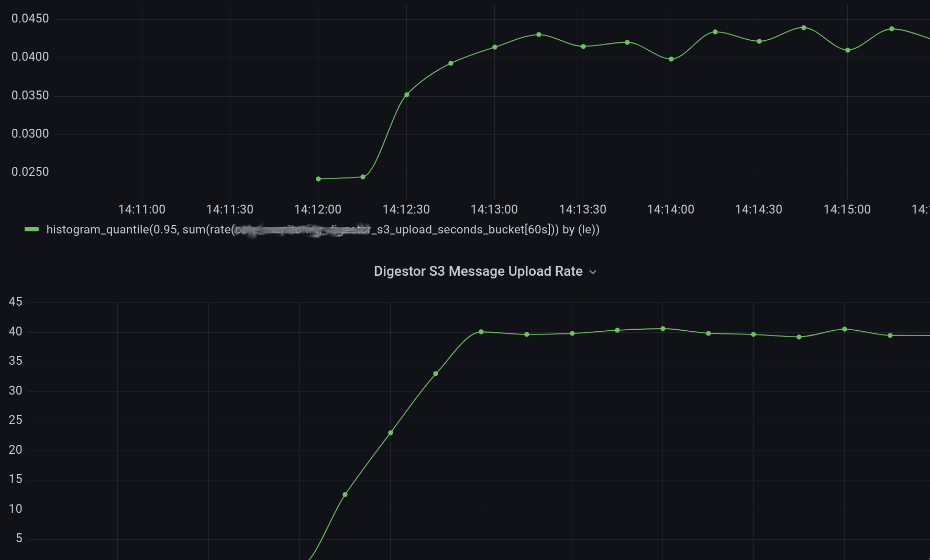Viewport: 930px width, 560px height.
Task: Click the Digestor S3 Message Upload Rate title
Action: (478, 271)
